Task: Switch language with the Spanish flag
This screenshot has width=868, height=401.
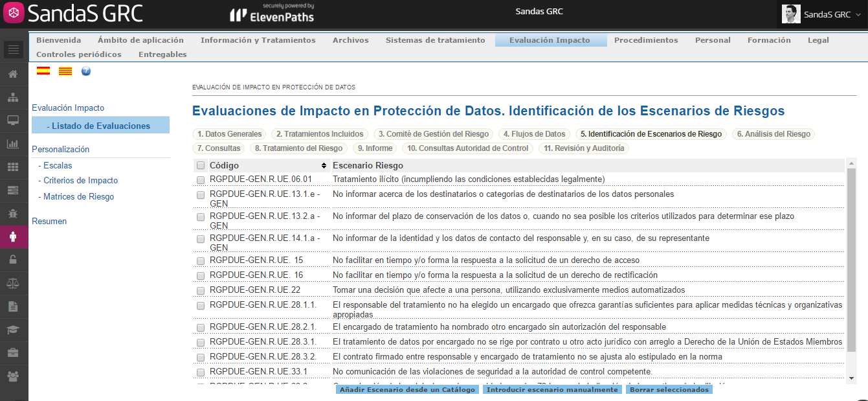Action: (43, 71)
